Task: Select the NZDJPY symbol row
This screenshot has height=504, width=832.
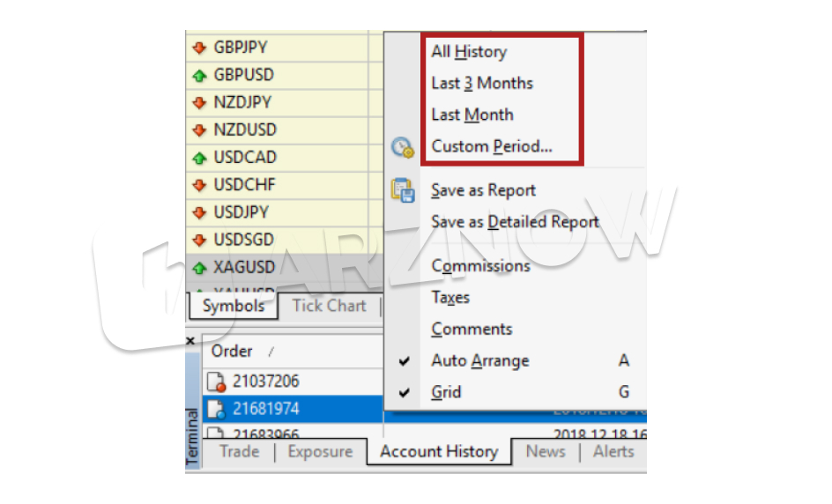Action: tap(284, 103)
